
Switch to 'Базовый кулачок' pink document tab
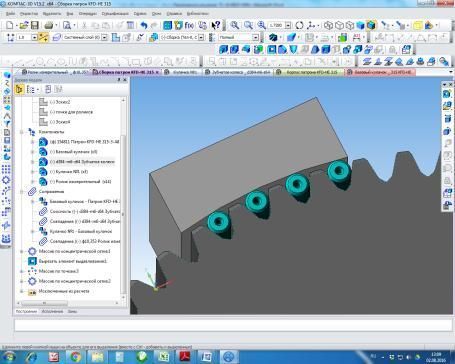click(380, 72)
